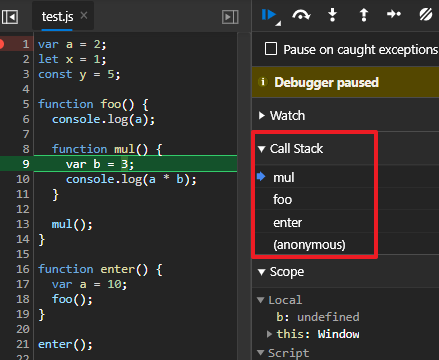Step out of current function
The width and height of the screenshot is (439, 360).
364,15
